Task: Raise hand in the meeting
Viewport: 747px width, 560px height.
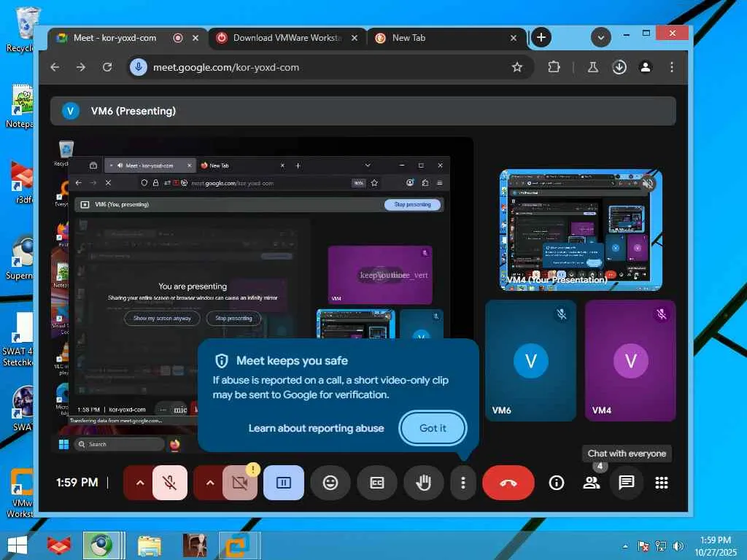Action: 423,483
